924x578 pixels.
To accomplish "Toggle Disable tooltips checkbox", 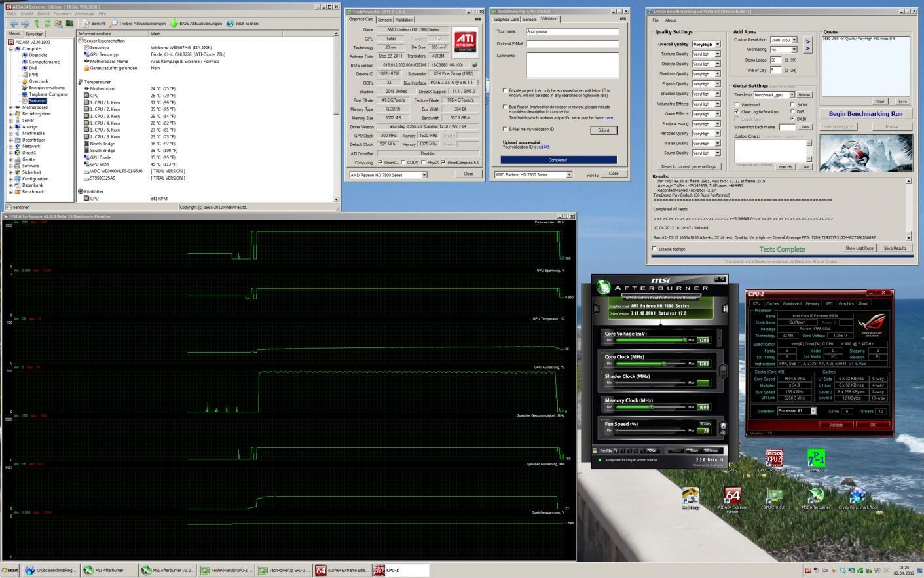I will pos(654,249).
